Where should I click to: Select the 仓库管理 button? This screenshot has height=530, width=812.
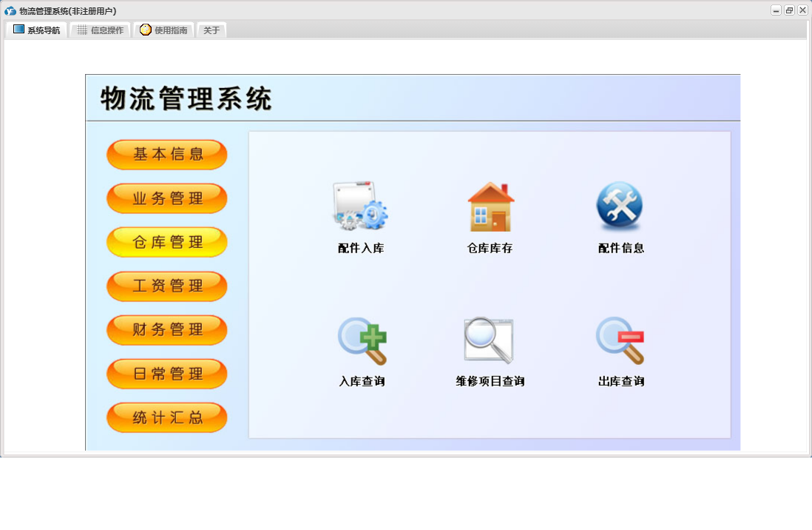(x=166, y=242)
